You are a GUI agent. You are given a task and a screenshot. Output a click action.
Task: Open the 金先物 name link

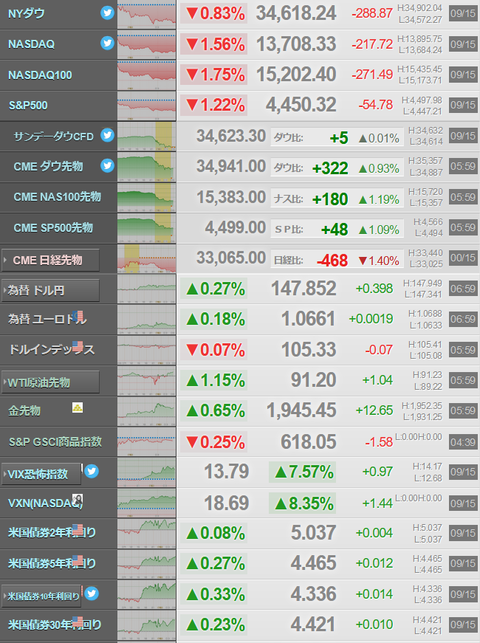point(25,410)
